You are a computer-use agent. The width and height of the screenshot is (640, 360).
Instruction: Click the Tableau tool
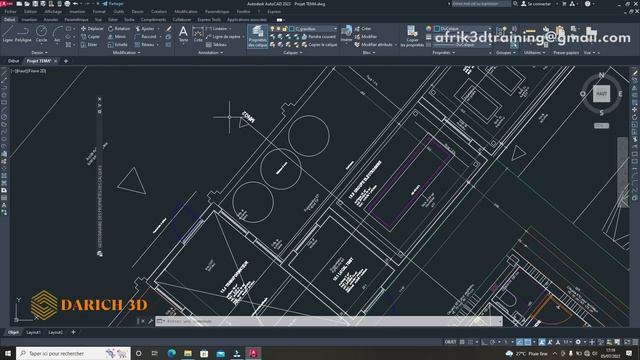coord(216,45)
